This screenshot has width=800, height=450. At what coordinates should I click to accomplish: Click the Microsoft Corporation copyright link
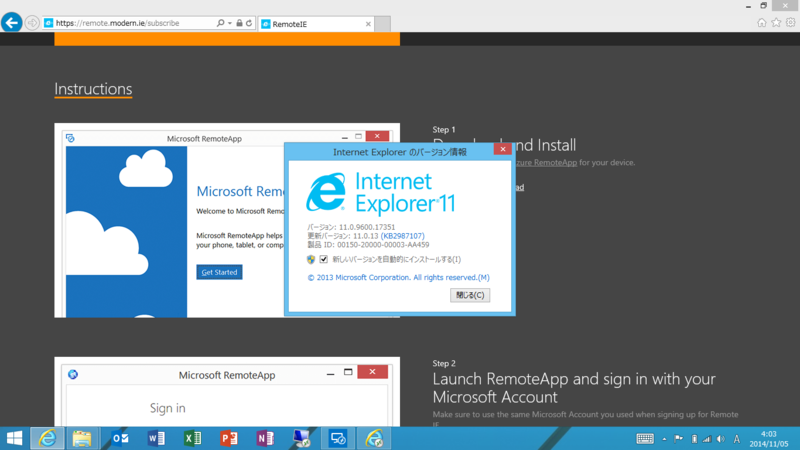tap(398, 278)
